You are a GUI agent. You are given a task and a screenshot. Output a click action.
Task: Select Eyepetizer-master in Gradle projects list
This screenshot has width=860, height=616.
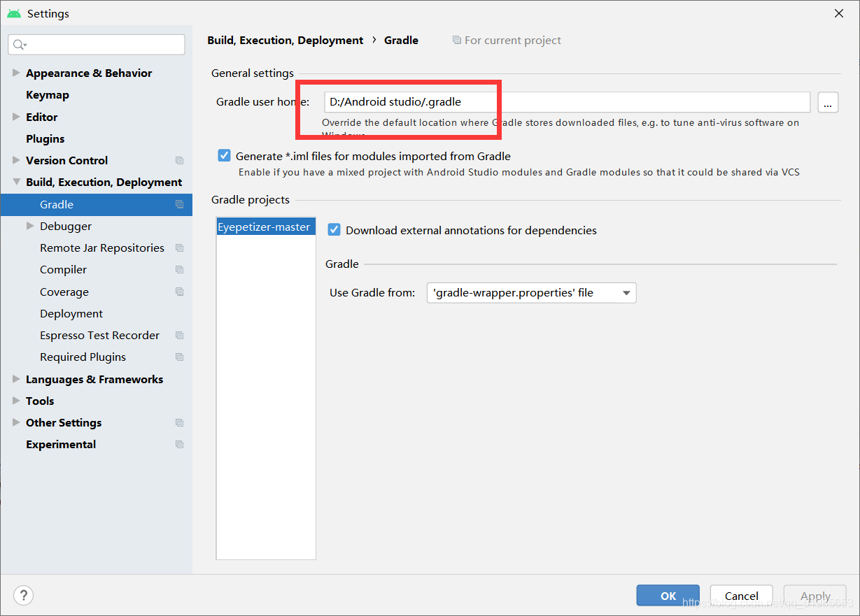pyautogui.click(x=266, y=227)
